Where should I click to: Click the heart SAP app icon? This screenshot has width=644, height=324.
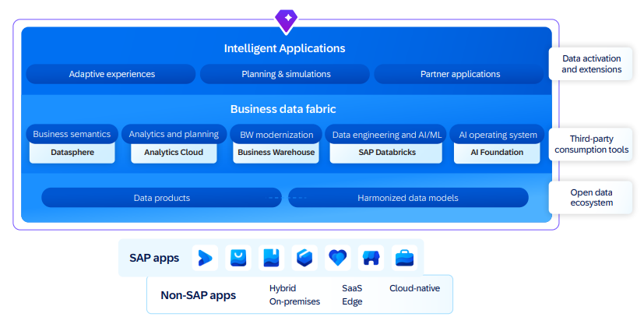338,258
